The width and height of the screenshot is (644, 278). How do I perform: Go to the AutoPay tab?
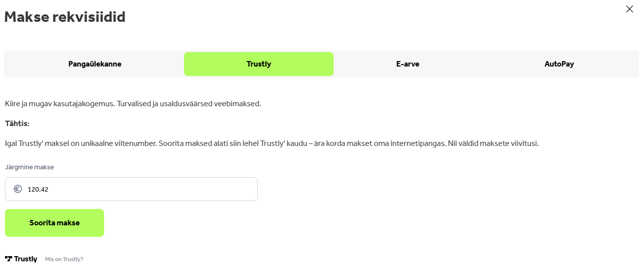(x=559, y=64)
